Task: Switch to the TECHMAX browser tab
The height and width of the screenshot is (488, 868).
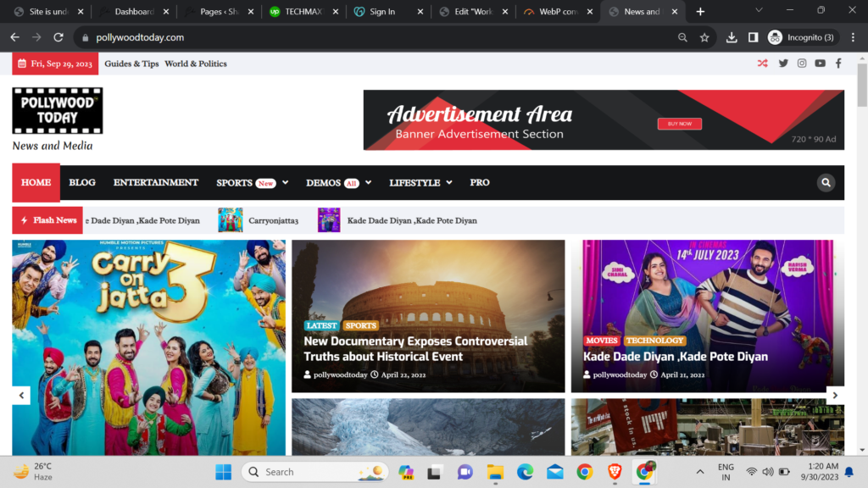Action: coord(303,11)
